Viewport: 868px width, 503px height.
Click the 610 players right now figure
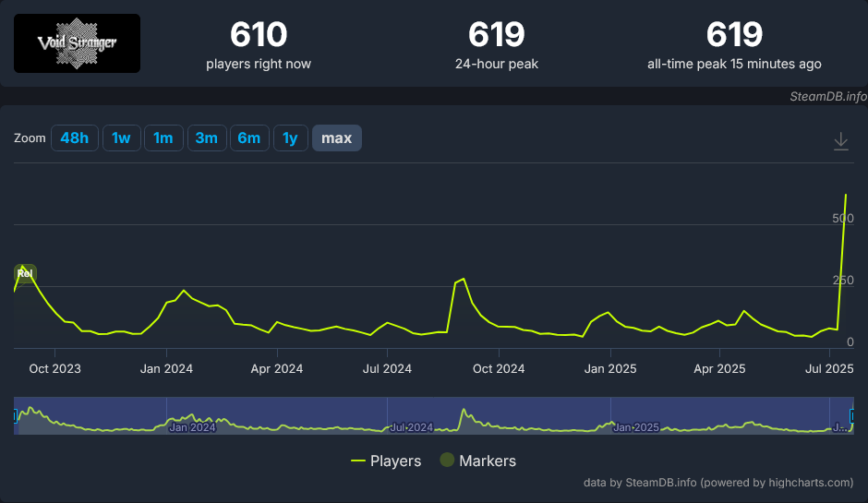259,34
